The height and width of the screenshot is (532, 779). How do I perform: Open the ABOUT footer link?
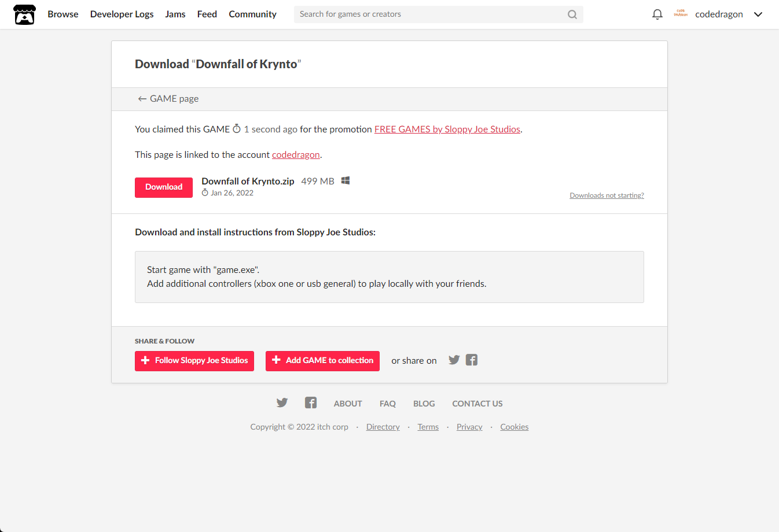coord(348,404)
